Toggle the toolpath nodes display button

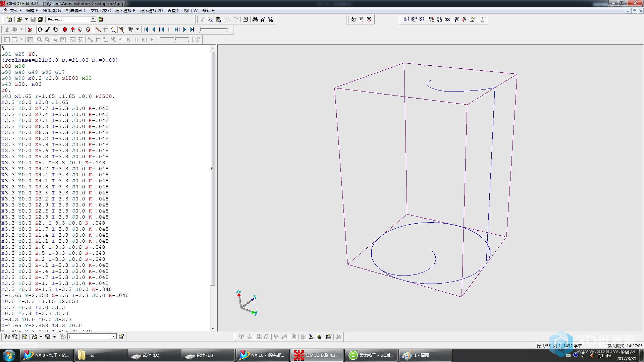pyautogui.click(x=114, y=29)
